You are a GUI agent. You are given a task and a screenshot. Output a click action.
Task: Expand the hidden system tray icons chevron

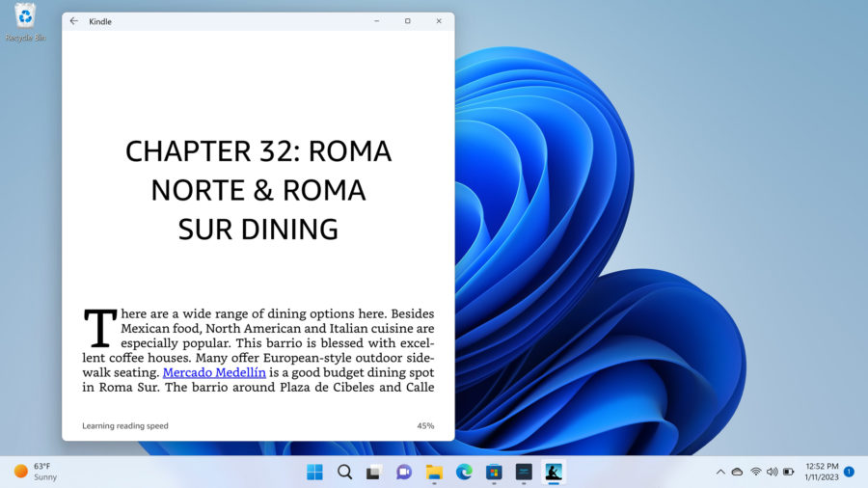[x=720, y=472]
